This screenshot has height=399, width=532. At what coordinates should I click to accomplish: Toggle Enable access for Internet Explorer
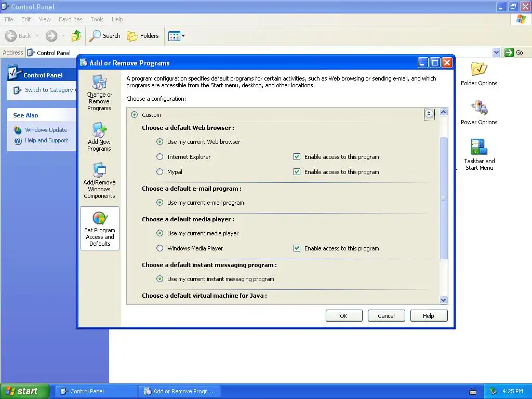pos(297,157)
